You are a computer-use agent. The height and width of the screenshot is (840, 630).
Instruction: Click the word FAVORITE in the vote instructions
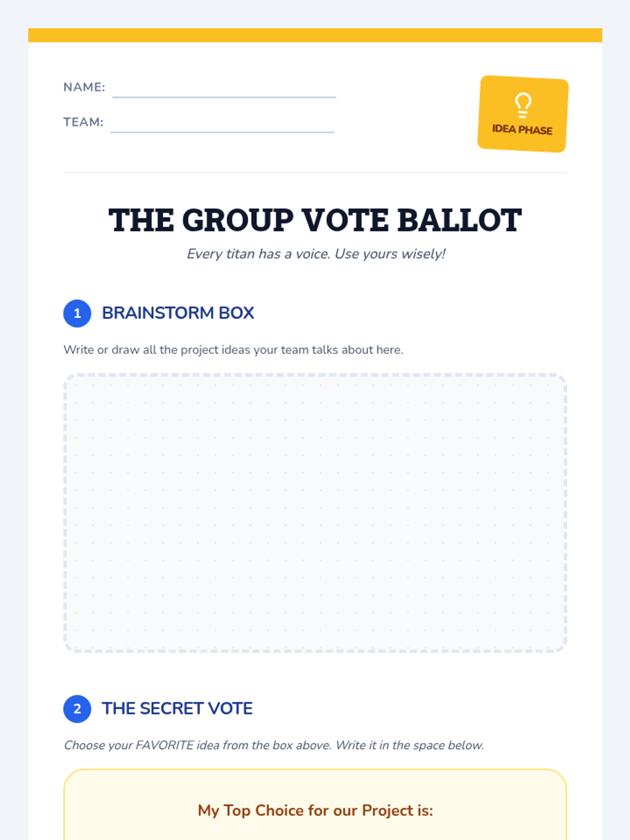[164, 745]
